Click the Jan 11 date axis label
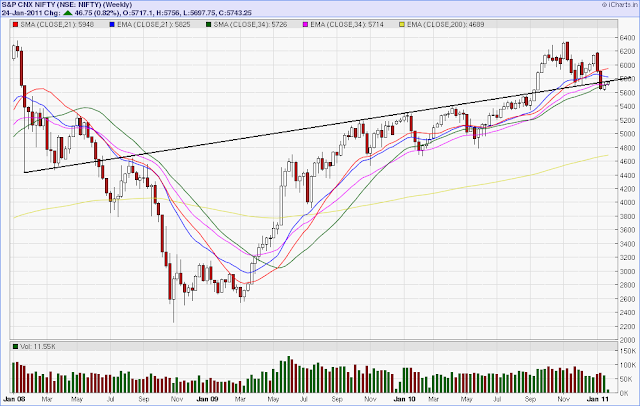Viewport: 640px width, 406px height. pos(598,399)
